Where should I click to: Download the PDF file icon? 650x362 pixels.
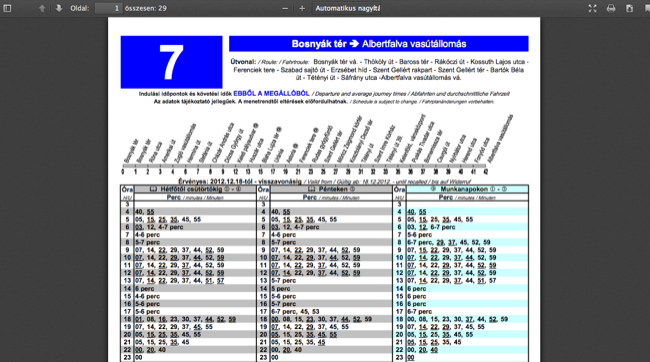click(629, 8)
